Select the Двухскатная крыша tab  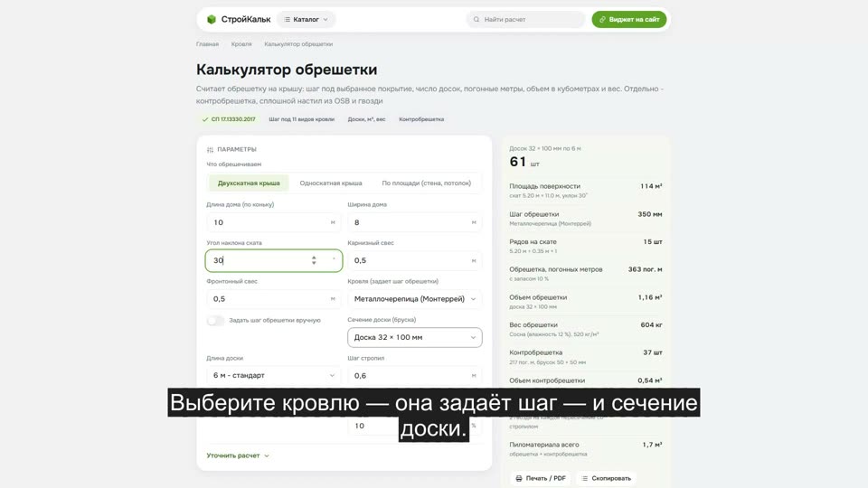click(x=249, y=183)
